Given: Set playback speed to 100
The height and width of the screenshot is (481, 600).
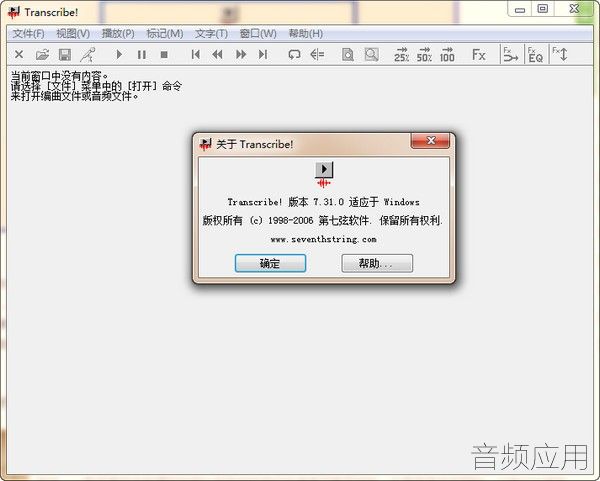Looking at the screenshot, I should click(x=447, y=55).
